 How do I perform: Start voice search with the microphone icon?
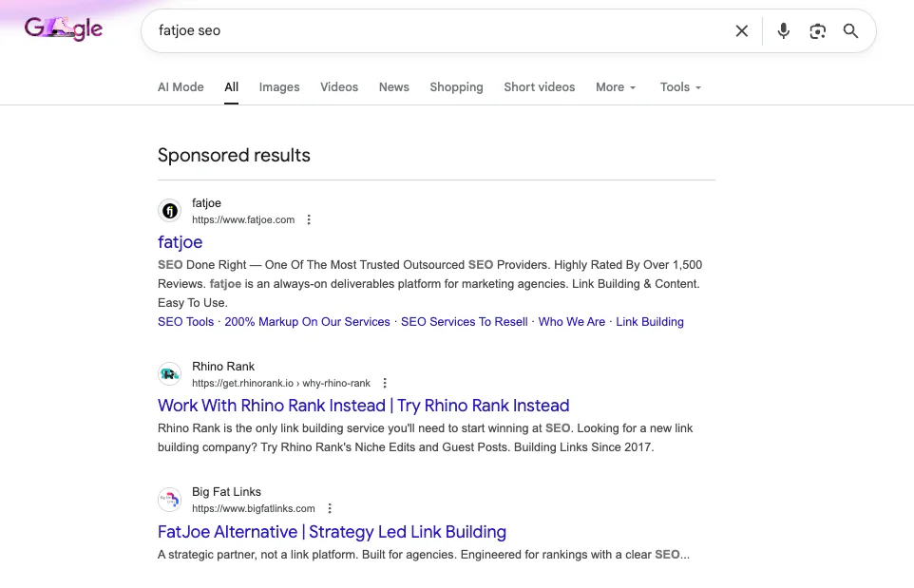click(x=784, y=31)
